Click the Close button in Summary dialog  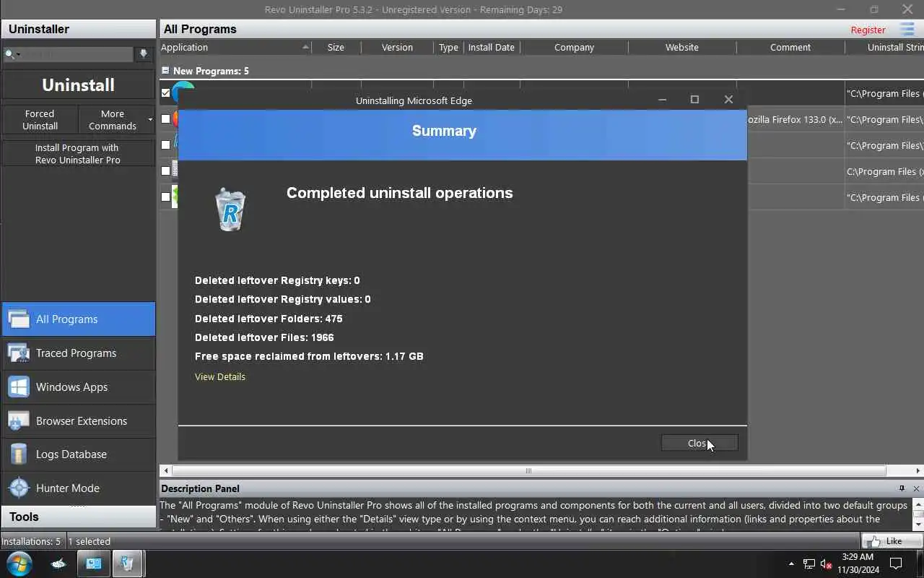699,443
